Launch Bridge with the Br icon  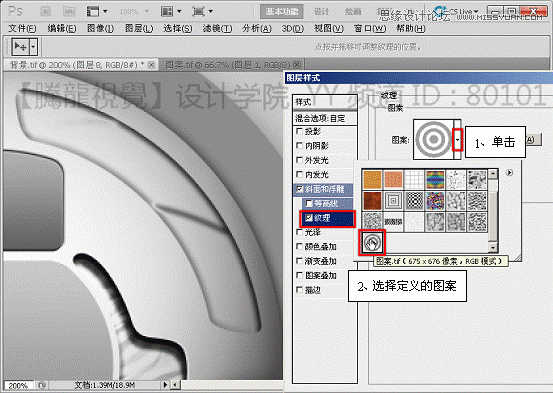(45, 12)
